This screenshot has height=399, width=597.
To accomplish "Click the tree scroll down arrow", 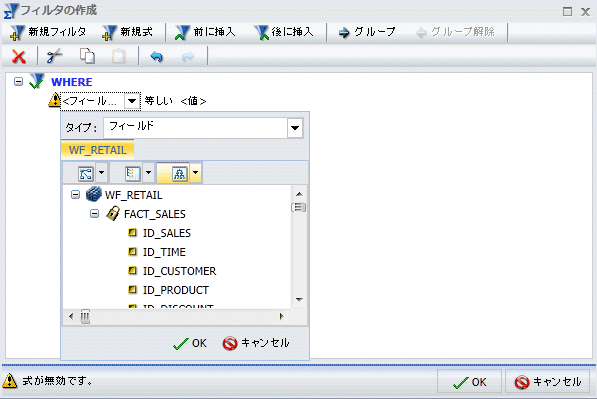I will coord(299,300).
